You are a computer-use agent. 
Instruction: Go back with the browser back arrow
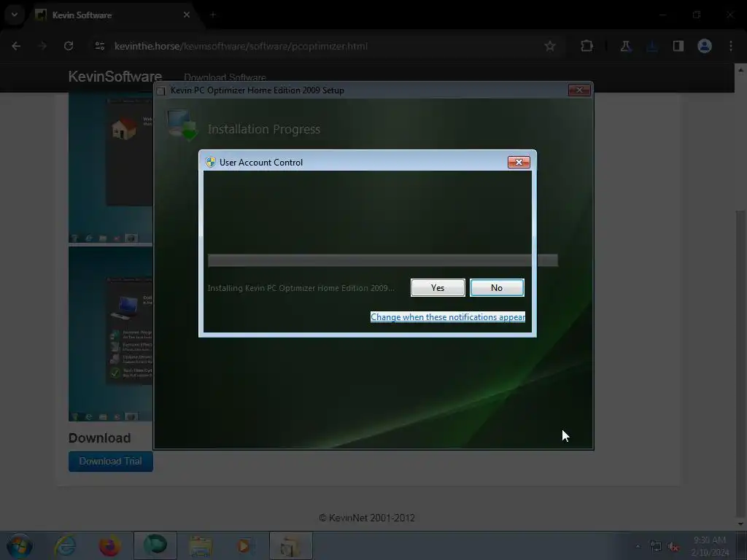(16, 46)
